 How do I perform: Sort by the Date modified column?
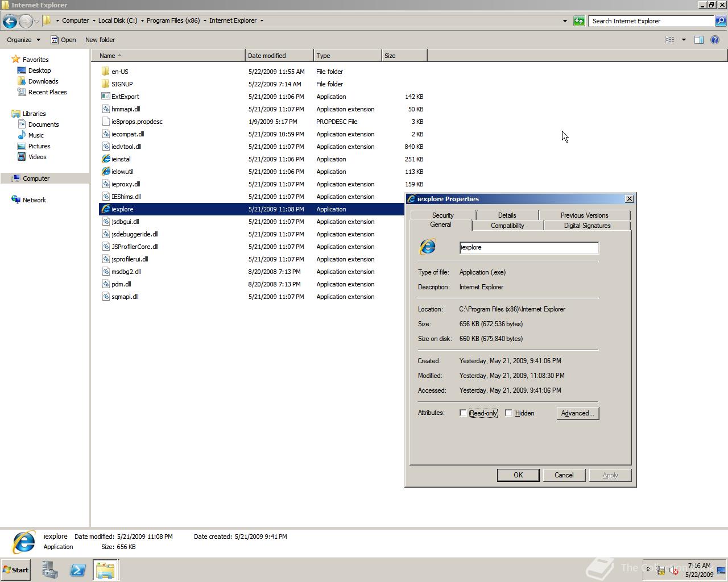279,56
